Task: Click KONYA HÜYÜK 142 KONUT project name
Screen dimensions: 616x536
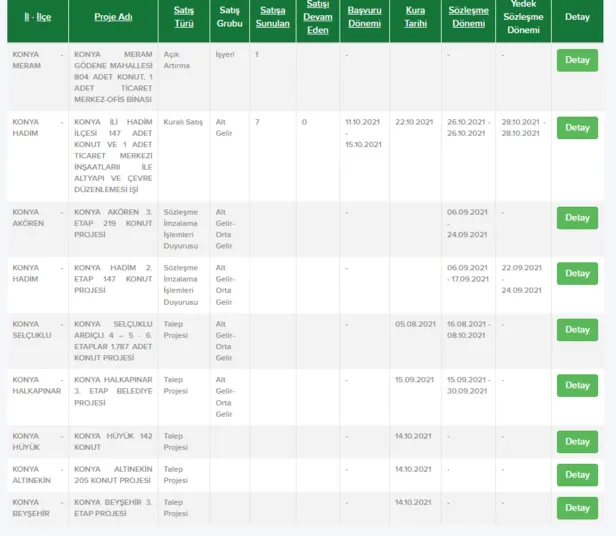Action: pos(113,442)
